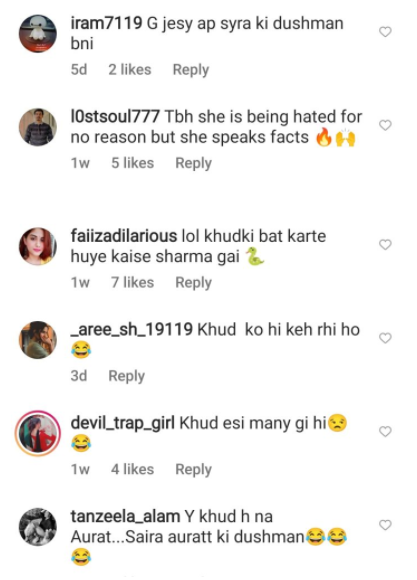417x580 pixels.
Task: Tap heart icon on tanzeela_alam's comment
Action: [x=385, y=525]
